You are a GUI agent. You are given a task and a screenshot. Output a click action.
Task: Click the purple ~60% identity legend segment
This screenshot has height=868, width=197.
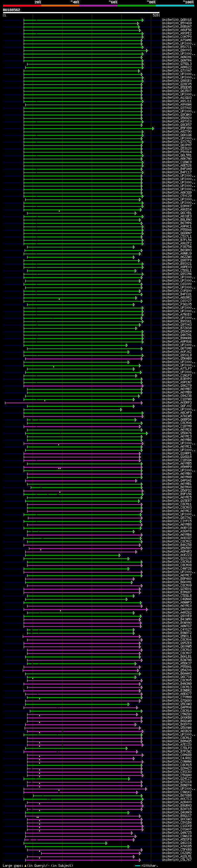(99, 6)
